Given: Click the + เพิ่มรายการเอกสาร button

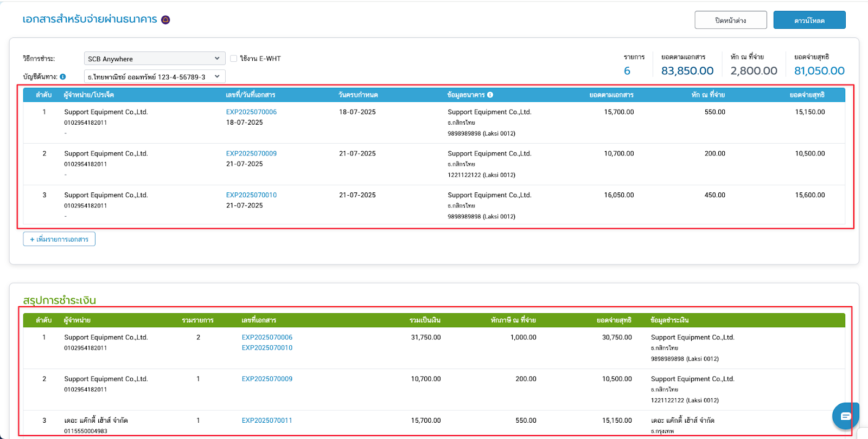Looking at the screenshot, I should [59, 239].
